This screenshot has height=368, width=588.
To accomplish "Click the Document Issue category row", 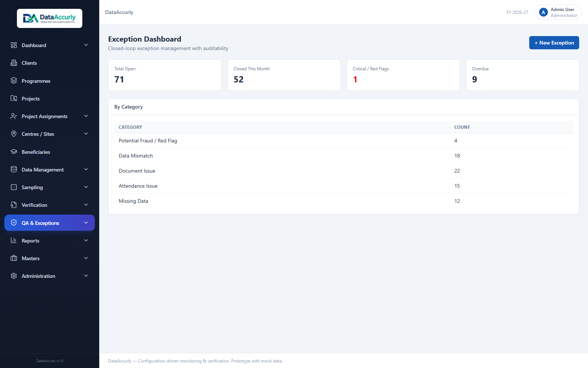I will 344,171.
